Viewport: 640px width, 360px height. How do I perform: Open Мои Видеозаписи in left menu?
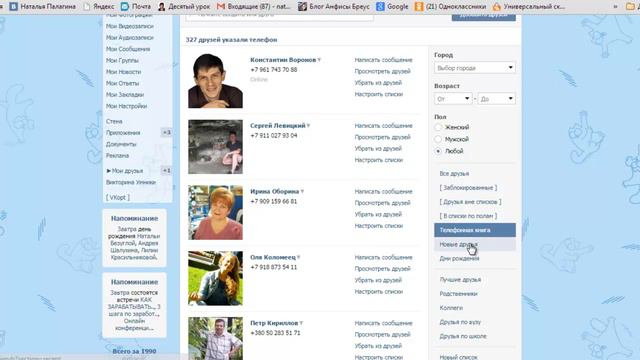point(130,26)
